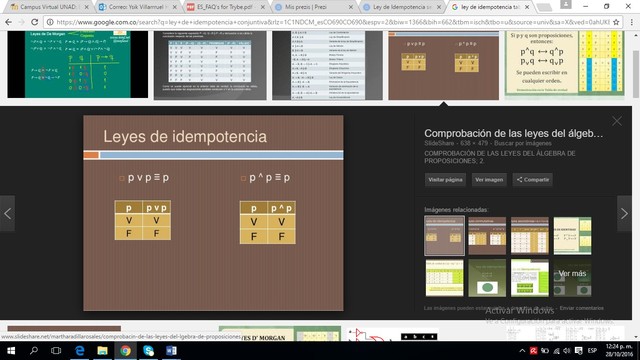Open the list-of-laws result thumbnail
This screenshot has width=640, height=360.
(327, 65)
